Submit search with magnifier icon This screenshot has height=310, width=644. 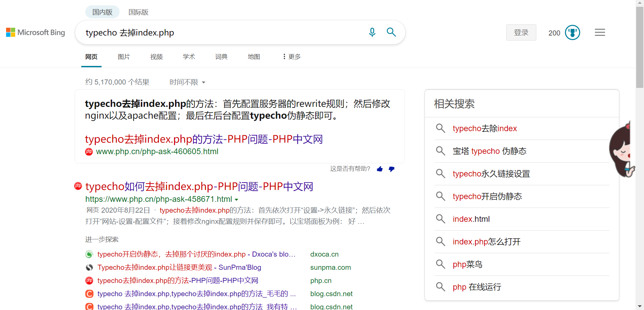[391, 32]
